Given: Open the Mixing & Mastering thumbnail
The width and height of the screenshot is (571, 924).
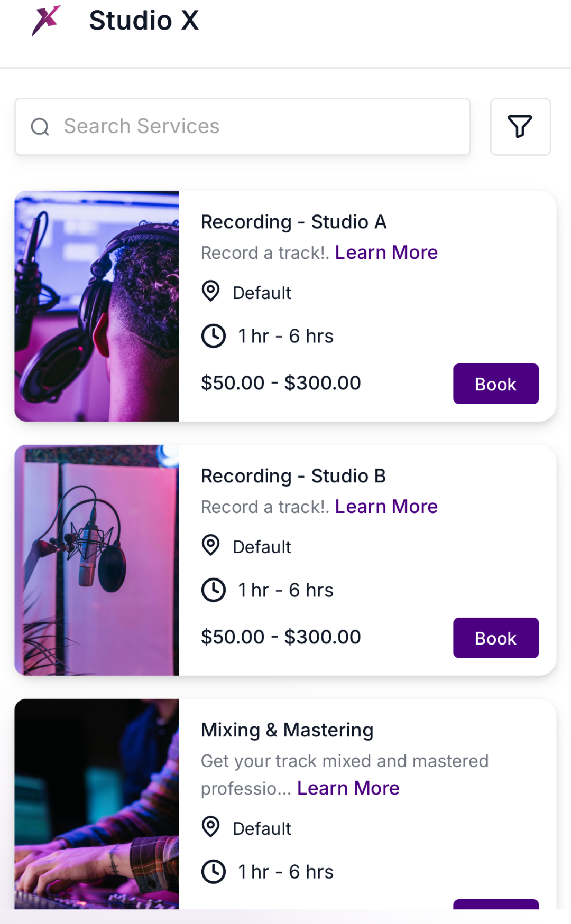Looking at the screenshot, I should coord(97,804).
